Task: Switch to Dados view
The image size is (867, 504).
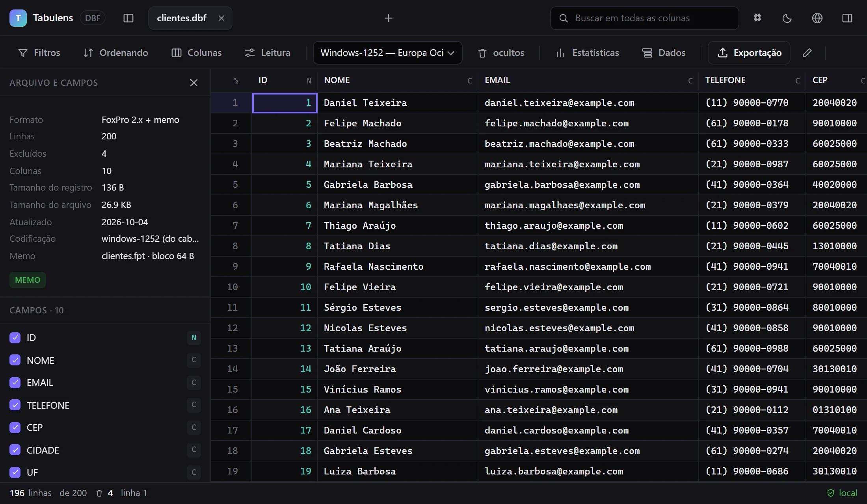Action: click(664, 53)
